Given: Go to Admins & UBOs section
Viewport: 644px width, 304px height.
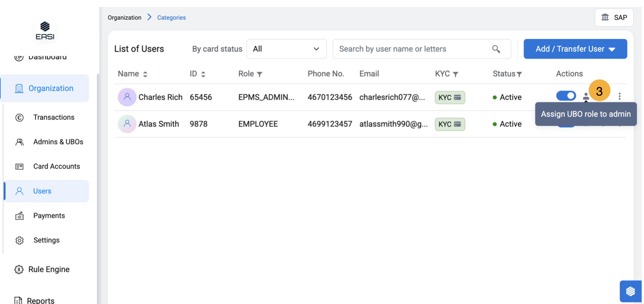Looking at the screenshot, I should pos(58,142).
